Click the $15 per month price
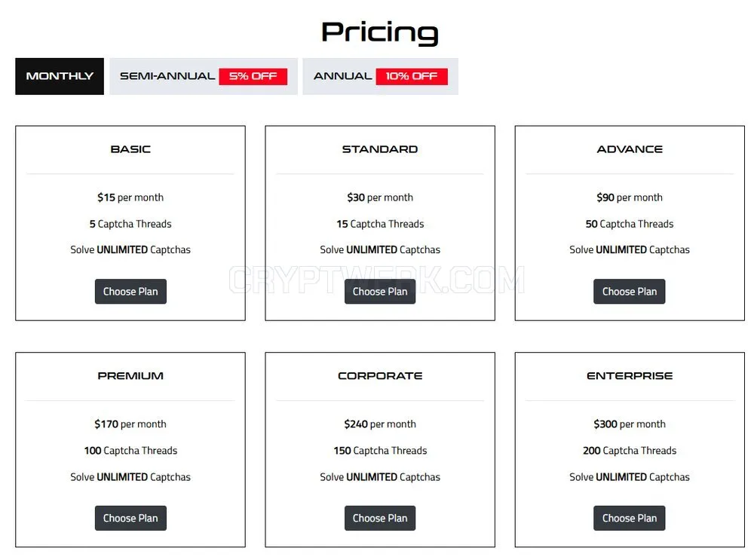Image resolution: width=754 pixels, height=560 pixels. pyautogui.click(x=130, y=197)
